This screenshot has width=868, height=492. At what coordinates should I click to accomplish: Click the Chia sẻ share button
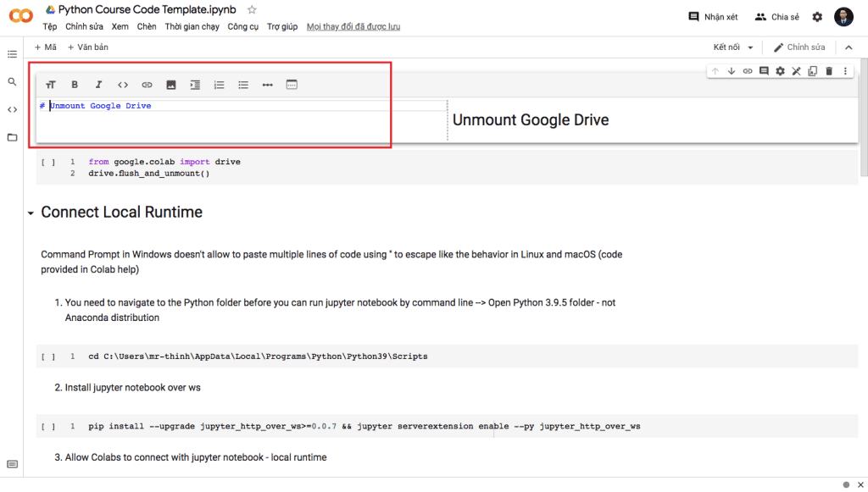(x=776, y=17)
